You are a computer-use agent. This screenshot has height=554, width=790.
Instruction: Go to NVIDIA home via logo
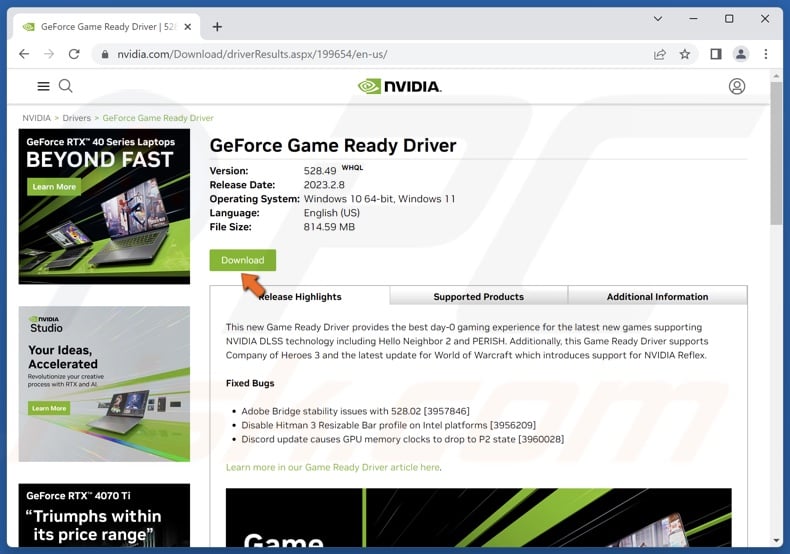coord(400,87)
